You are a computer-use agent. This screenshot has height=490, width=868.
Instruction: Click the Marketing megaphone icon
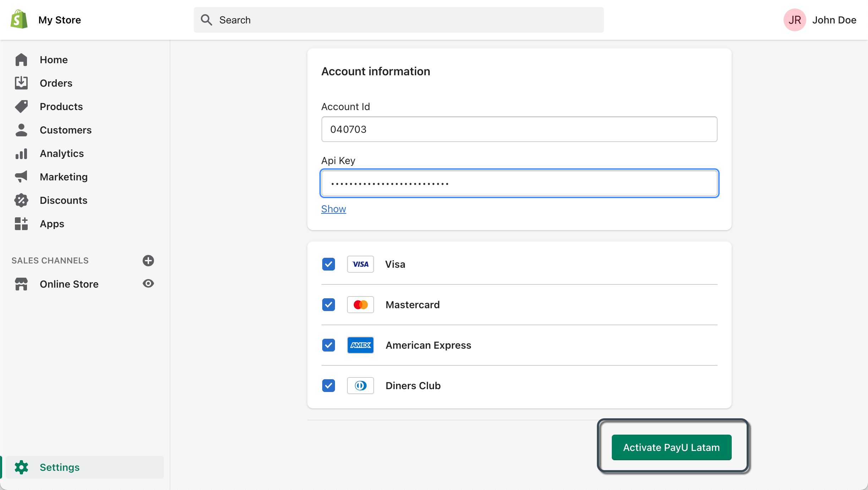point(21,177)
